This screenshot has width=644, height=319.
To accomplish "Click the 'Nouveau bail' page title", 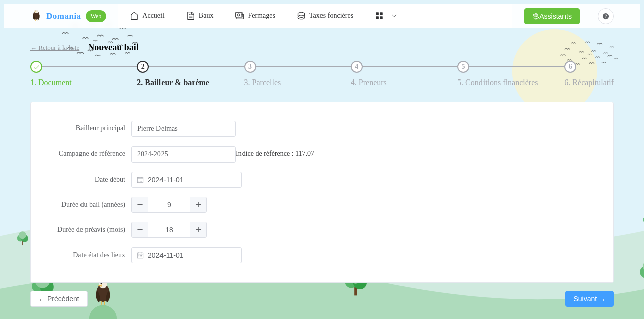I will point(113,47).
